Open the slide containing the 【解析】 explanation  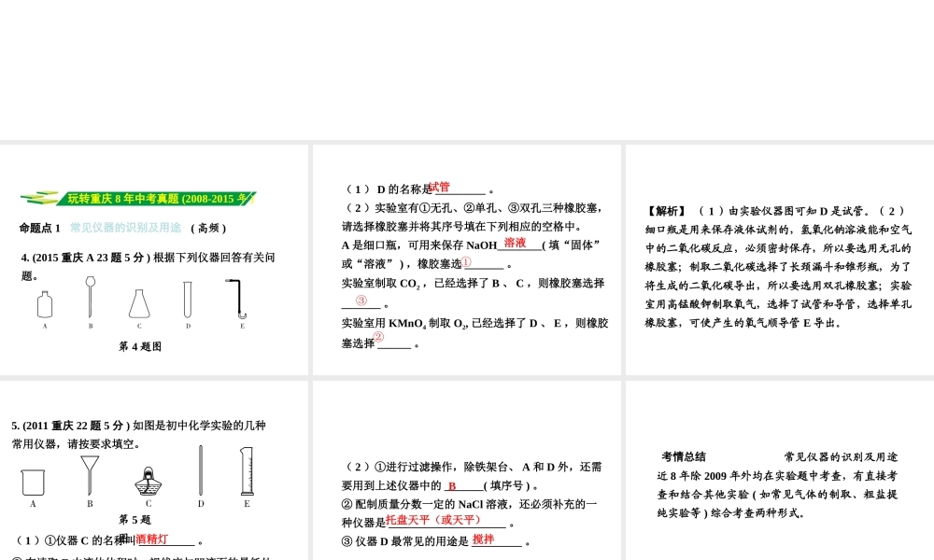780,259
